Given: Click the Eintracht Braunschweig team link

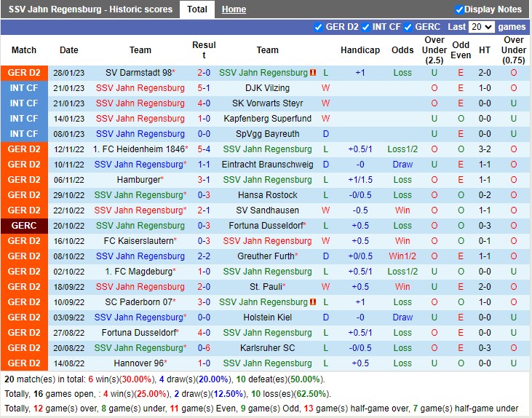Looking at the screenshot, I should pyautogui.click(x=267, y=165).
